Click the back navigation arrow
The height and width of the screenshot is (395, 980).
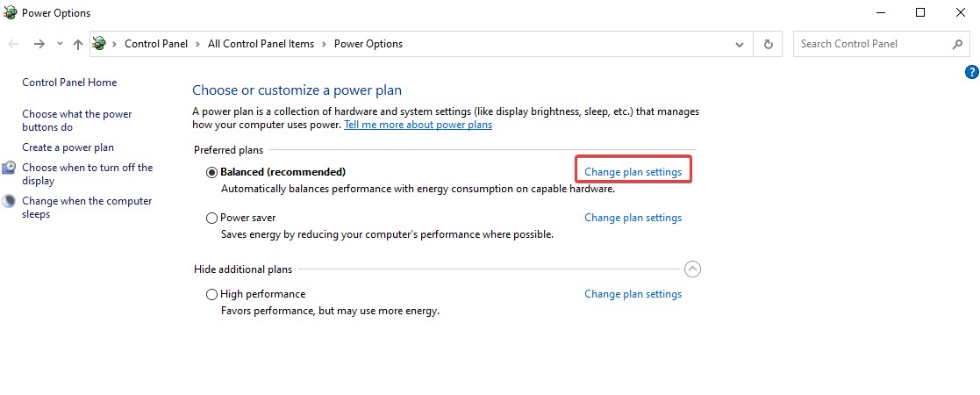pos(14,44)
